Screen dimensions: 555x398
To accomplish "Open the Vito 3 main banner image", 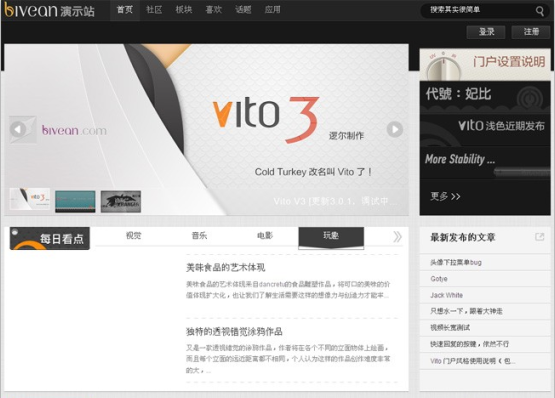I will tap(206, 129).
